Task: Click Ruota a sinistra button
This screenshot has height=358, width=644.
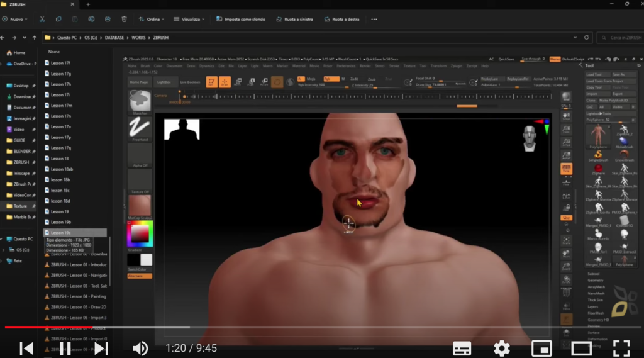Action: coord(294,19)
